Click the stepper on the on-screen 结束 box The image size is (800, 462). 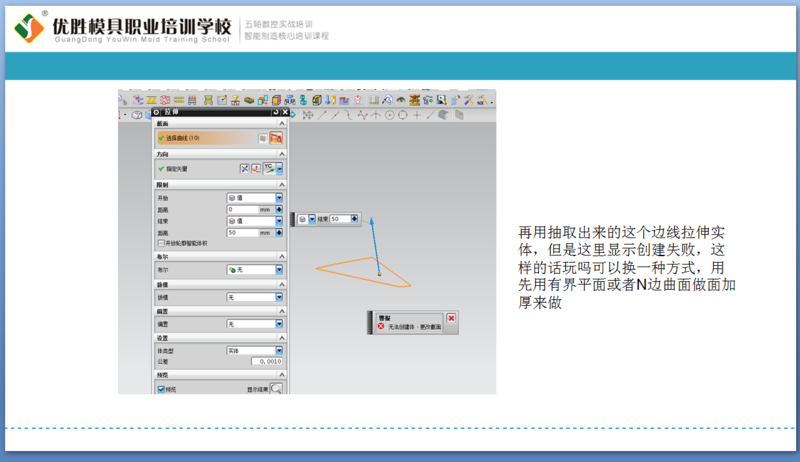(x=355, y=219)
